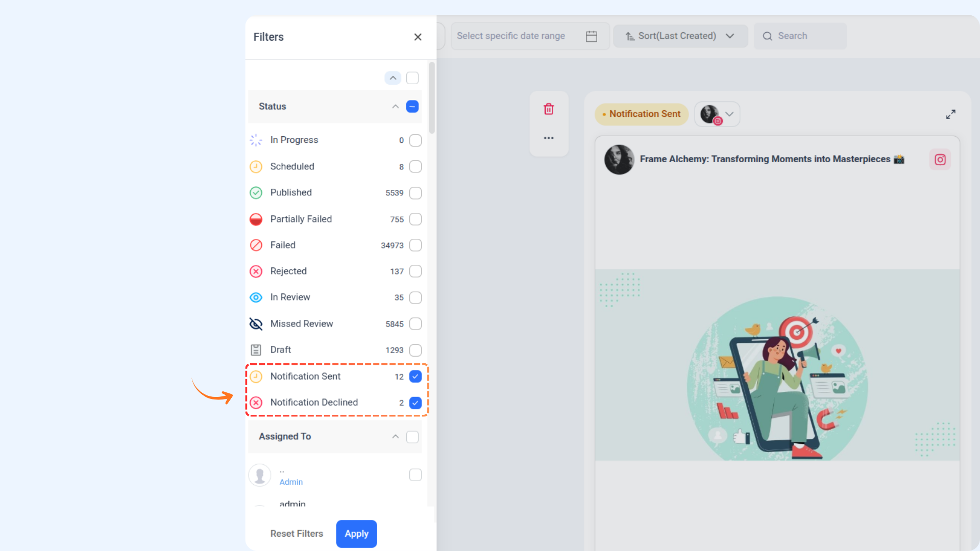Screen dimensions: 980x551
Task: Click the red trash delete icon
Action: coord(549,109)
